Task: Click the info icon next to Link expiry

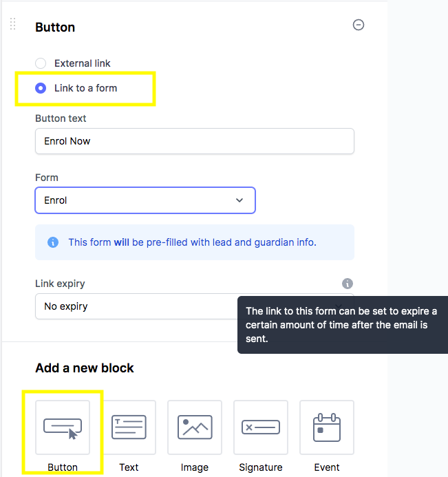Action: point(348,284)
